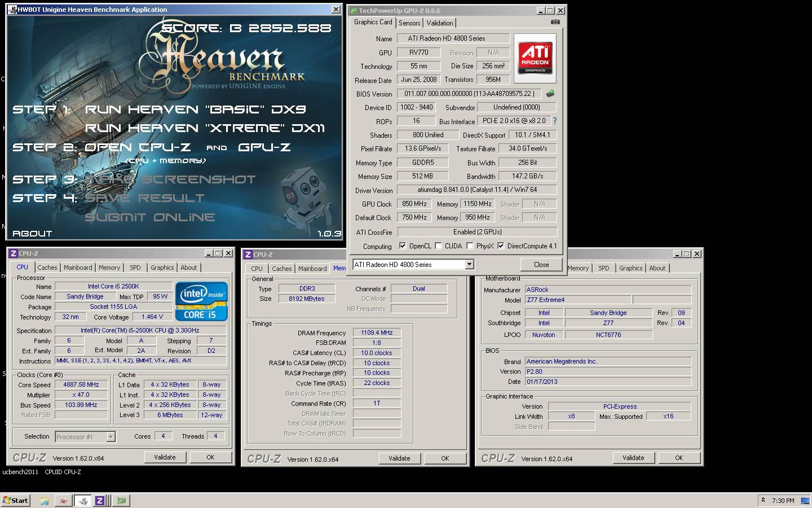Open Mainboard tab in left CPU-Z window

click(78, 268)
